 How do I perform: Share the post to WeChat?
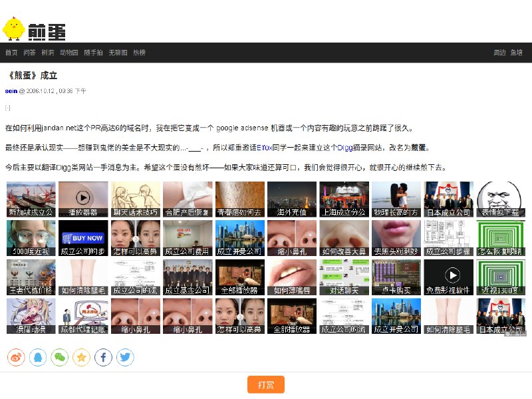point(59,357)
